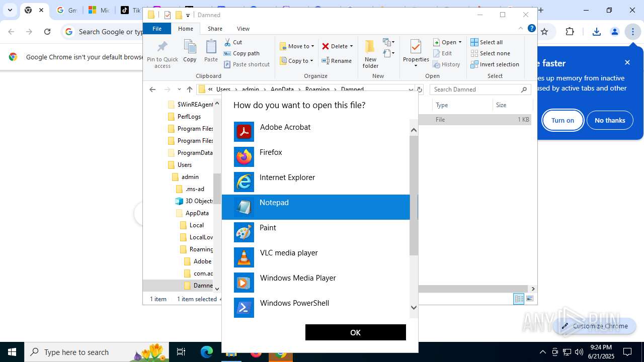The width and height of the screenshot is (644, 362).
Task: Click Customize Chrome button
Action: 595,326
